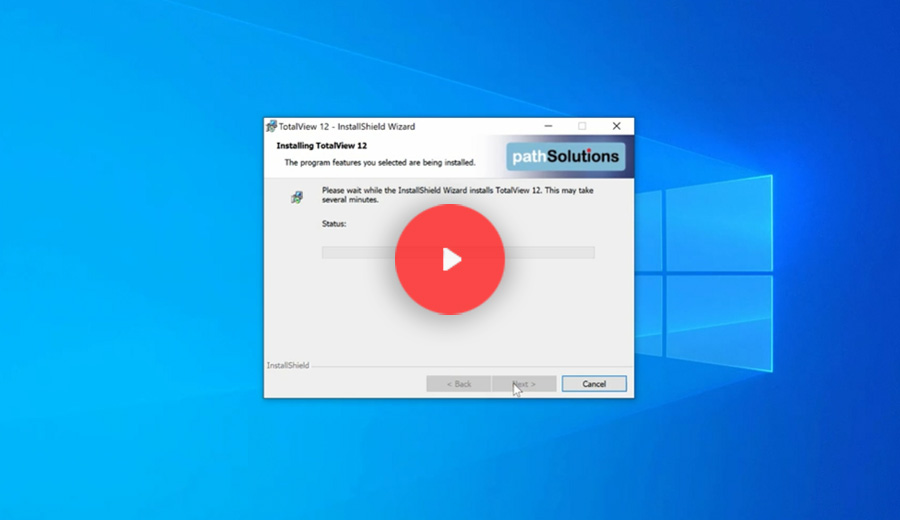Click the setup icon beside wait message
Image resolution: width=900 pixels, height=520 pixels.
tap(297, 198)
